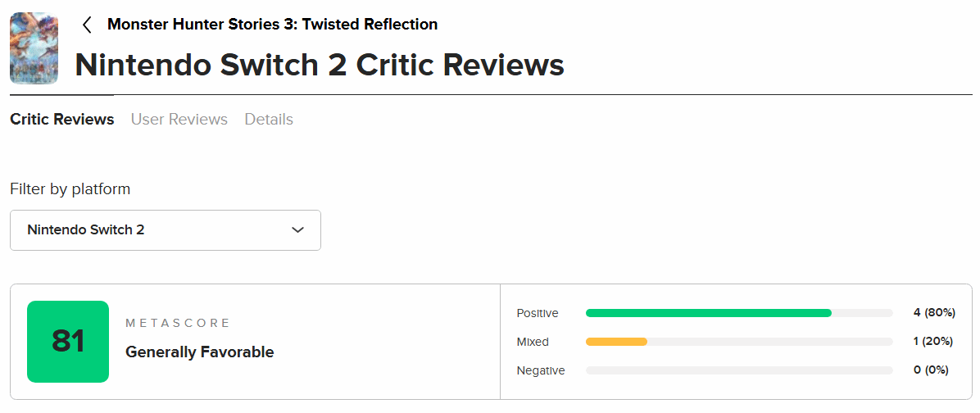Screen dimensions: 980x413
Task: Switch to the User Reviews tab
Action: (x=179, y=120)
